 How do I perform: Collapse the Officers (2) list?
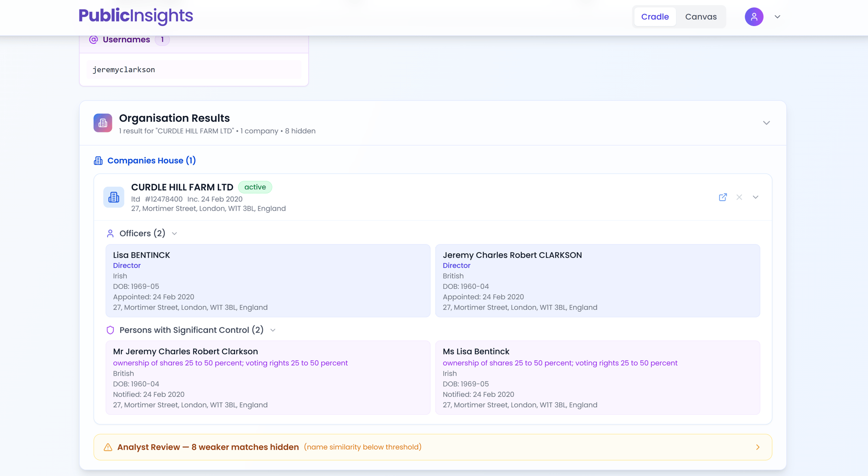[x=174, y=234]
